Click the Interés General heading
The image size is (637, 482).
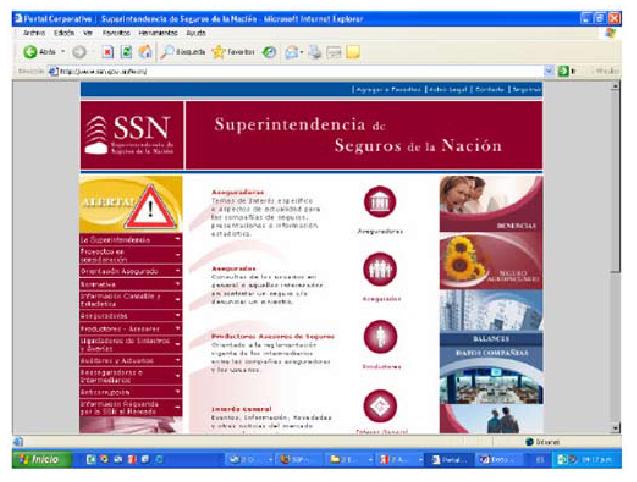pyautogui.click(x=241, y=409)
